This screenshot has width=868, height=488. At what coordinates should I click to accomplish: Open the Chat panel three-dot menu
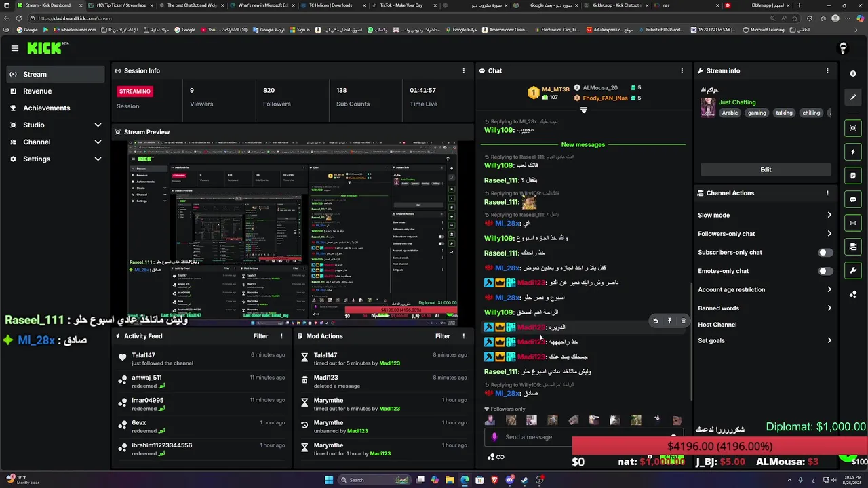(682, 70)
